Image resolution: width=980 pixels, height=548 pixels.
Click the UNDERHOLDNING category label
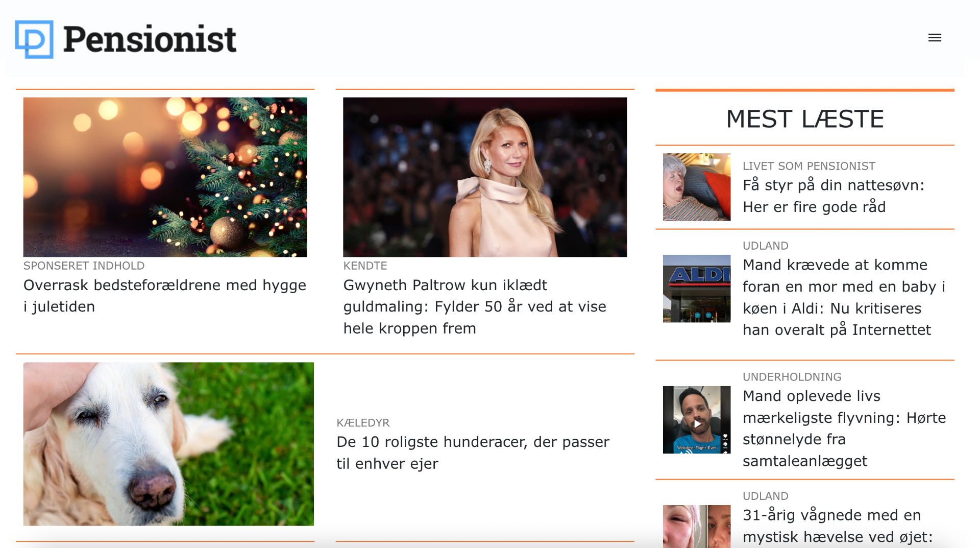pos(792,377)
